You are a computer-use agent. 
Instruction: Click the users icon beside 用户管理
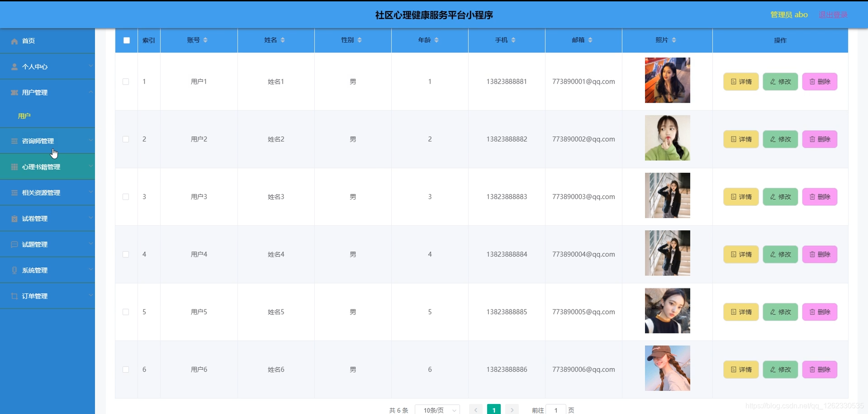(14, 92)
